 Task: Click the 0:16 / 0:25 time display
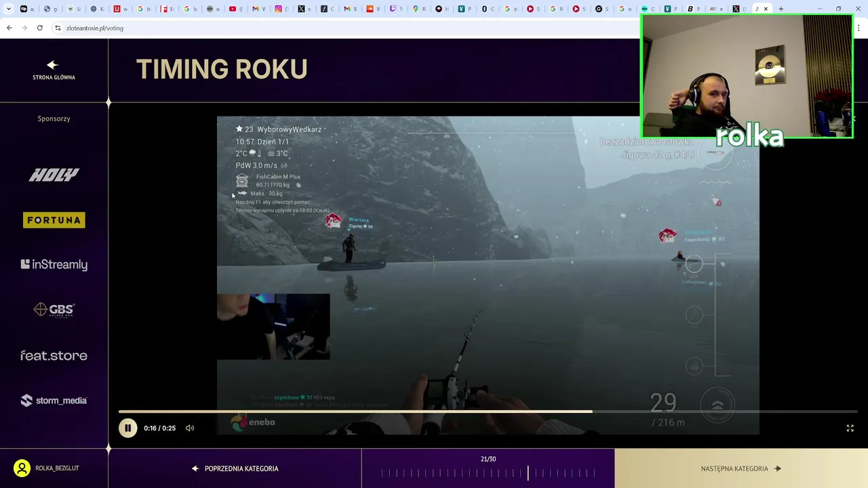click(159, 428)
